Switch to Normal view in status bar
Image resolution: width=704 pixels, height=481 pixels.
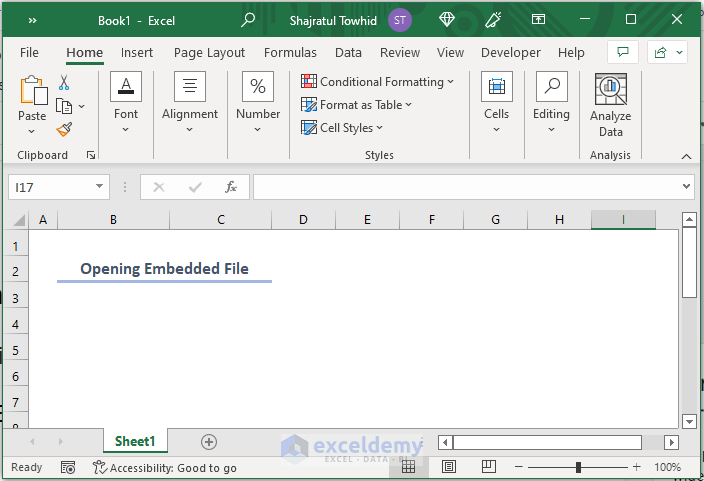[408, 467]
